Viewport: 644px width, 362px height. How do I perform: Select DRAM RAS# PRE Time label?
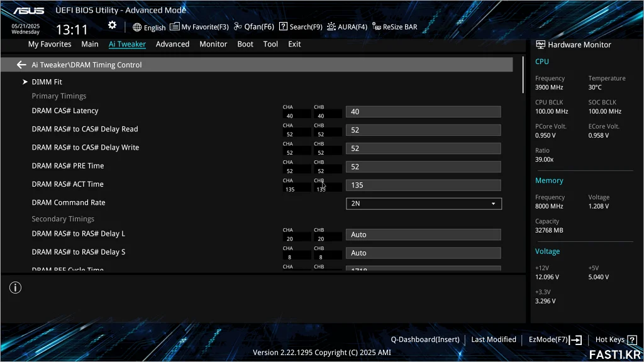click(x=68, y=166)
